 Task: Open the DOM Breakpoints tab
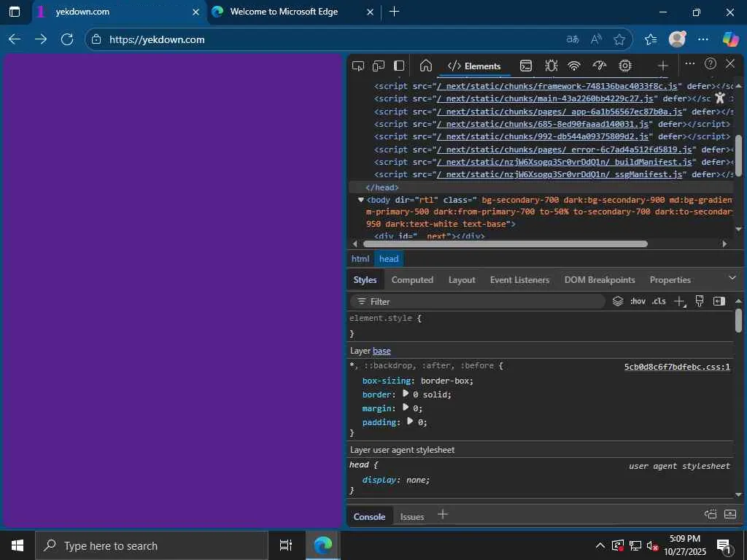(600, 280)
